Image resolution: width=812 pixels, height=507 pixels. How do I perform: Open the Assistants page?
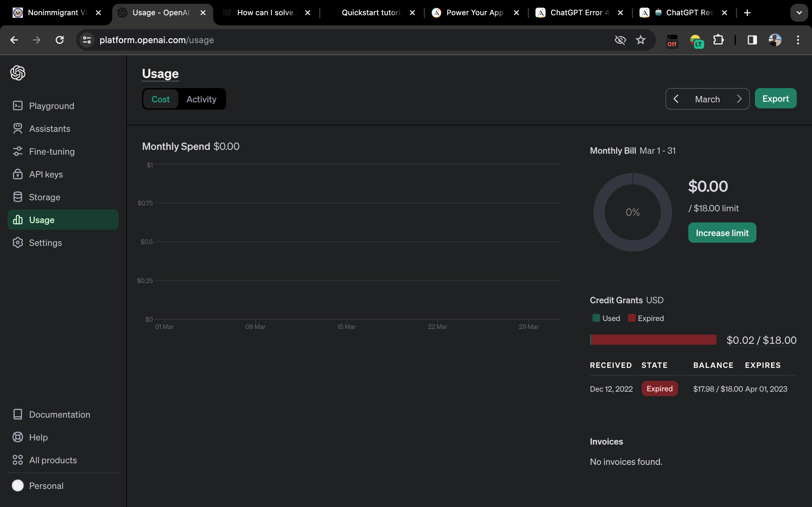(x=49, y=129)
